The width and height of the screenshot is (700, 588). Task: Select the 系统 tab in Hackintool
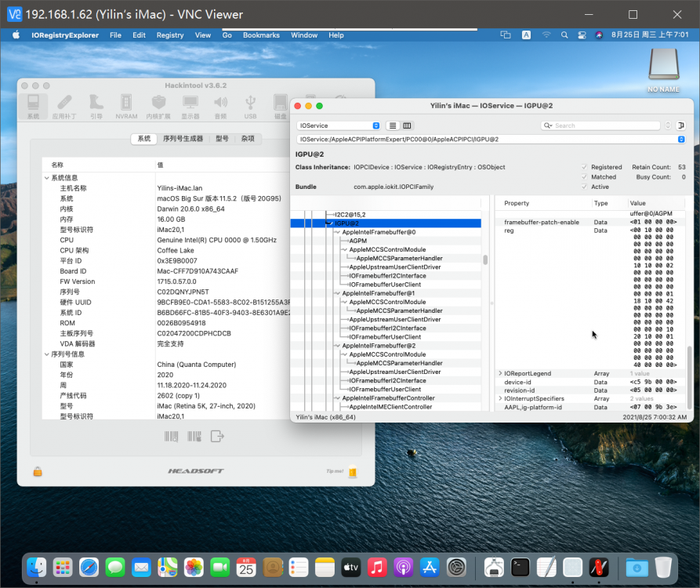143,139
